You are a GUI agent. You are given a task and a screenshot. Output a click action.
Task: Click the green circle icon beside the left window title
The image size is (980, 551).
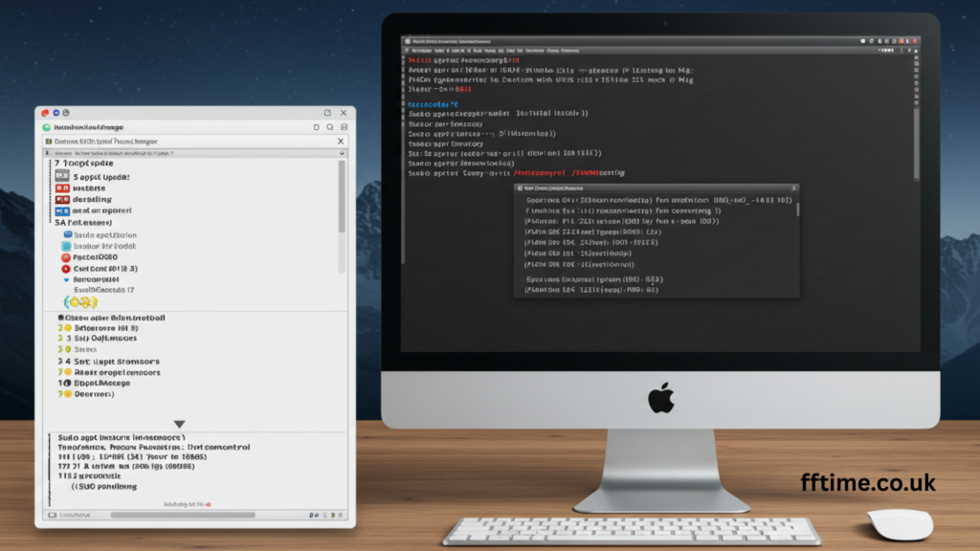[46, 127]
